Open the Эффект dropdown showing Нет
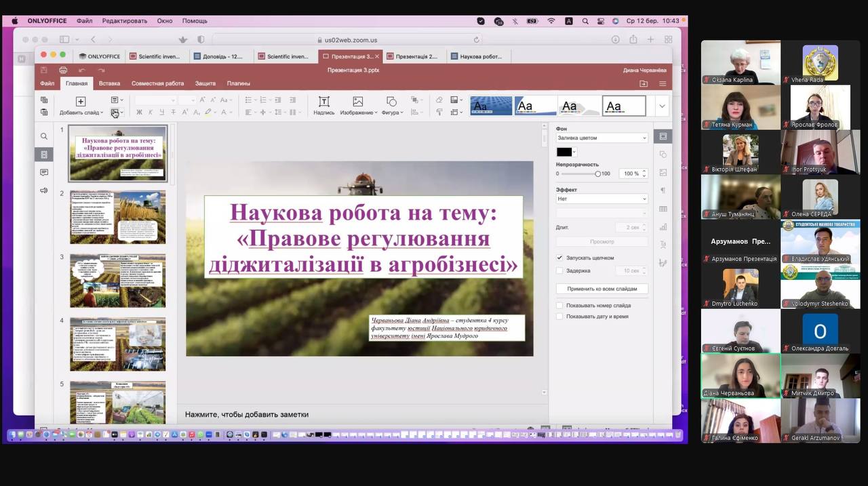This screenshot has height=486, width=868. coord(601,199)
